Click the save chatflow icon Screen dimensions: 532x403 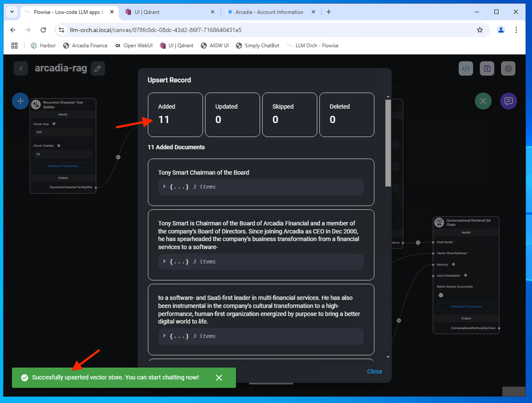pos(487,69)
